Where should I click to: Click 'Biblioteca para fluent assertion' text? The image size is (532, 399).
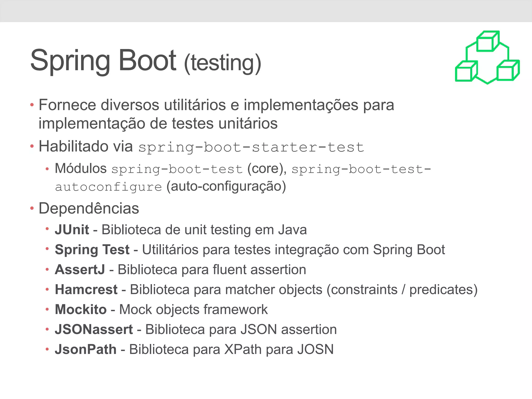click(212, 270)
